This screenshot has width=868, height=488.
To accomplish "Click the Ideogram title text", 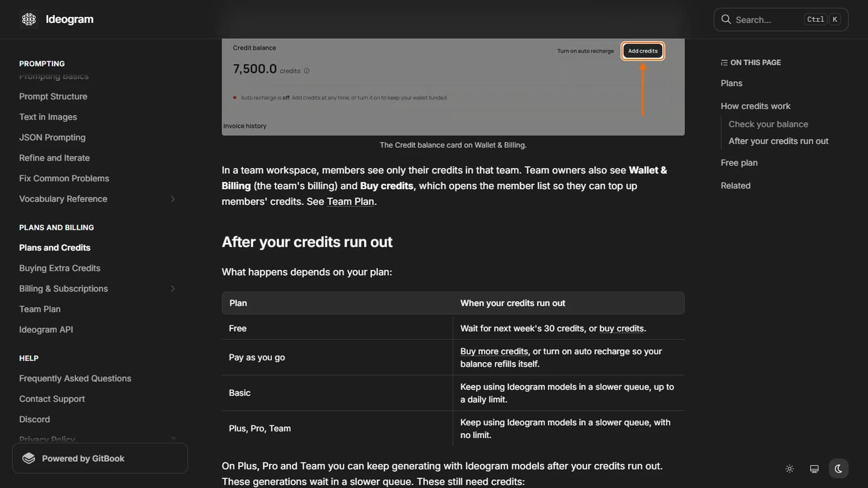I will coord(69,20).
